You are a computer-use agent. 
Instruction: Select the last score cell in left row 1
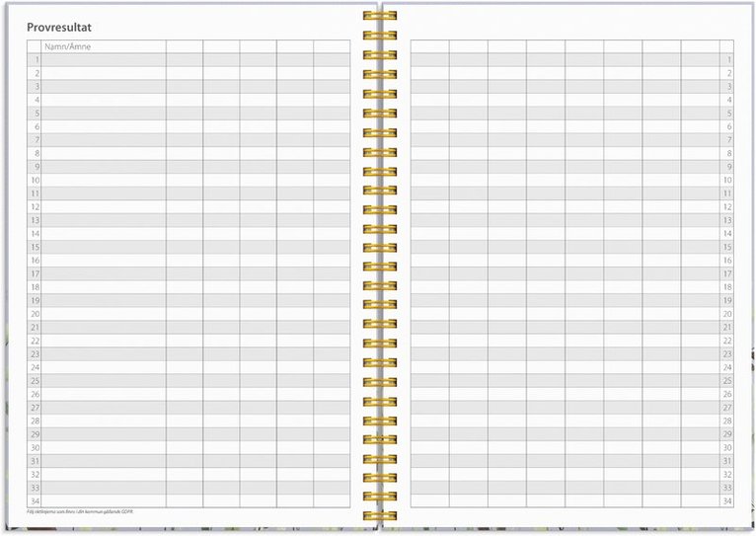(332, 60)
